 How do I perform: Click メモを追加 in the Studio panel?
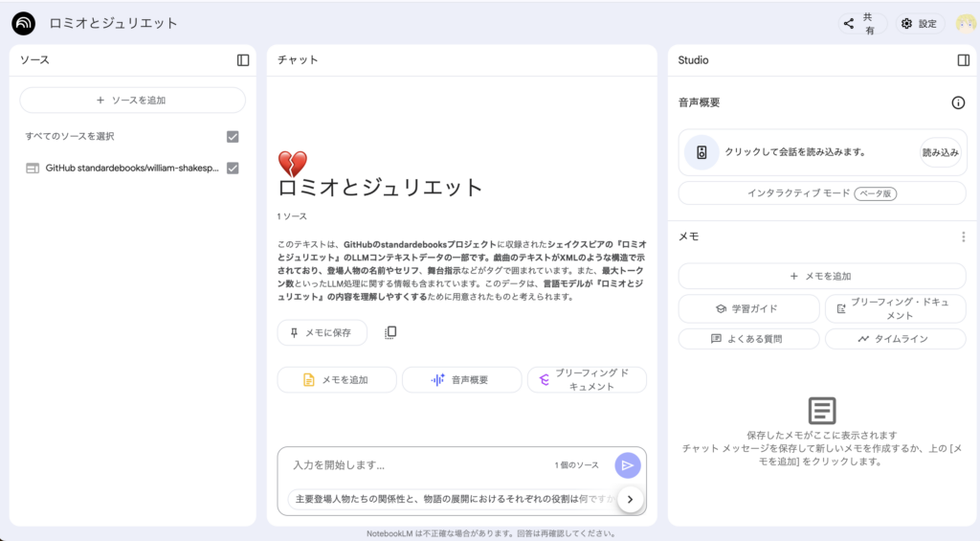tap(822, 276)
